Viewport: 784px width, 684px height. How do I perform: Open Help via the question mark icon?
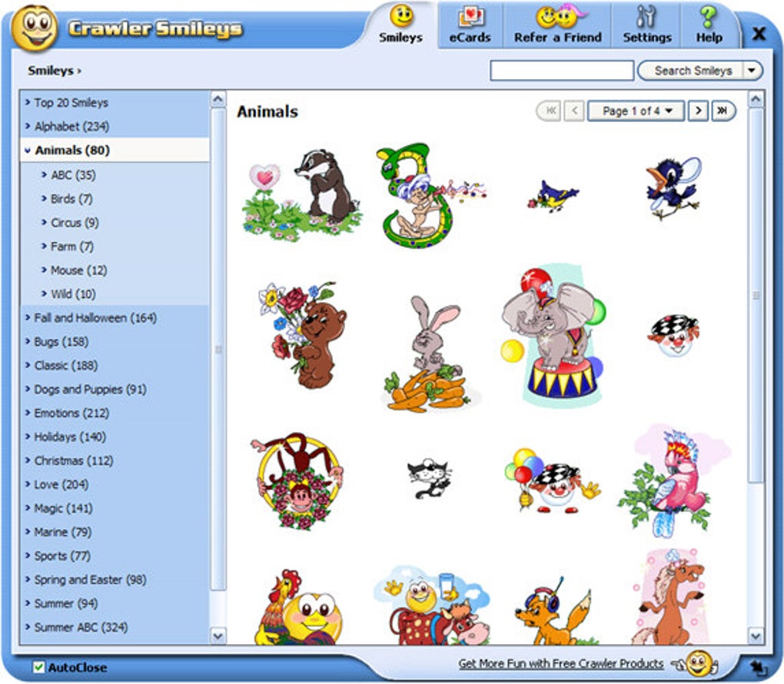(x=707, y=17)
